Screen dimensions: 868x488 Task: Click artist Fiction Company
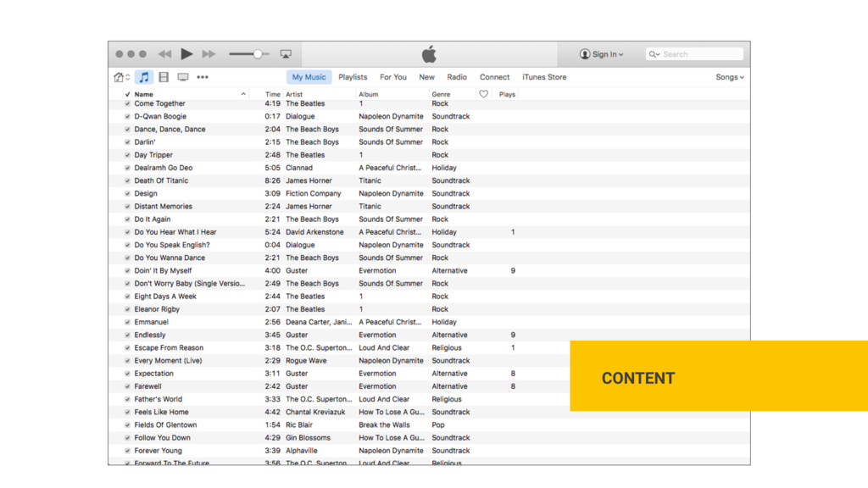[314, 194]
